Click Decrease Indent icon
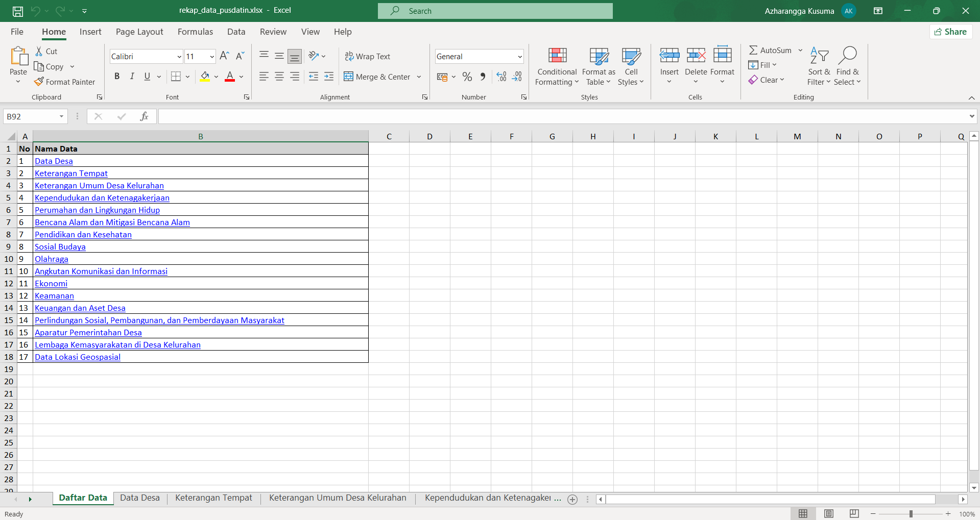Screen dimensions: 980x520 314,77
